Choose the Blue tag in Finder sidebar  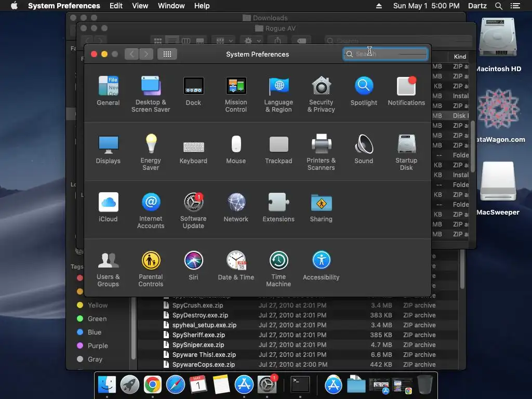(x=89, y=332)
